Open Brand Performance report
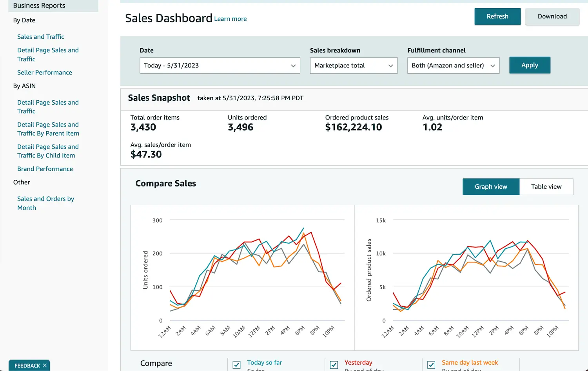Screen dimensions: 588x371 click(45, 169)
